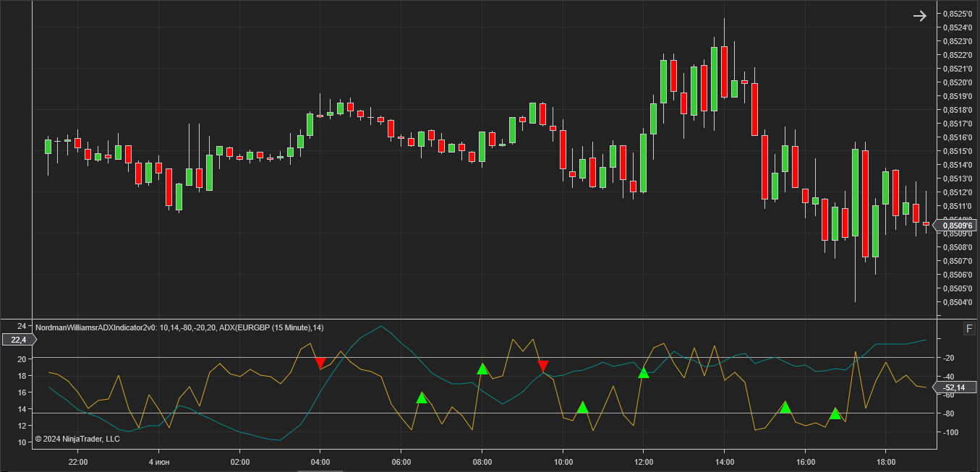
Task: Click the F button in the indicator panel
Action: point(969,329)
